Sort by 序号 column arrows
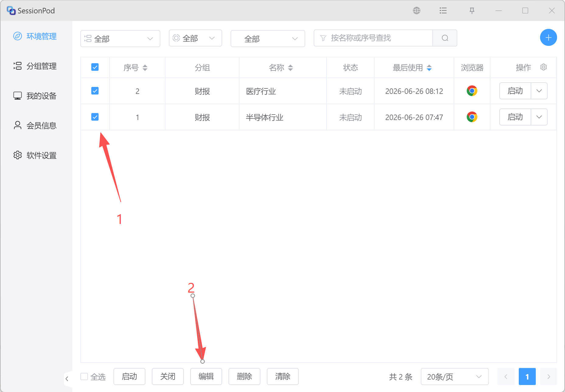Screen dimensions: 565x392 pos(145,67)
